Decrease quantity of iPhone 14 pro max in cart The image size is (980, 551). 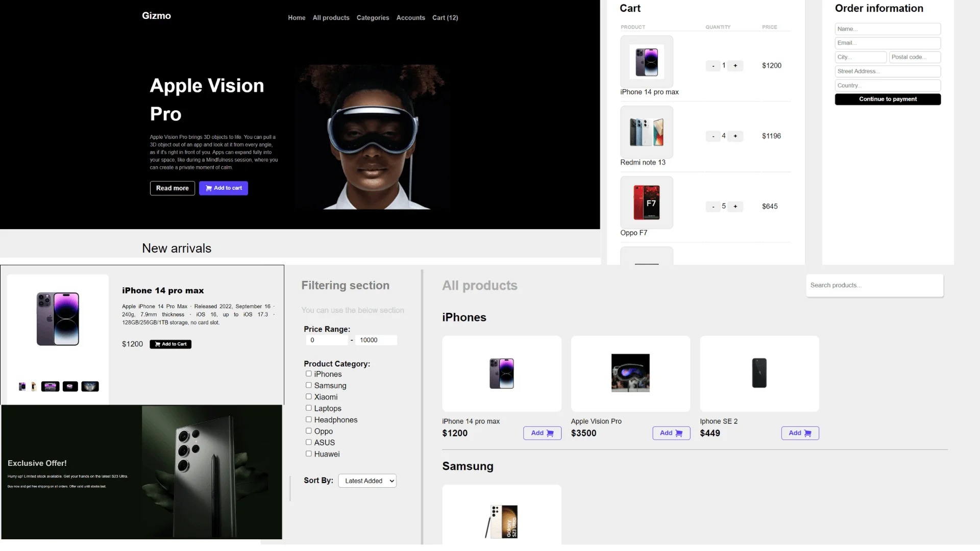coord(713,66)
